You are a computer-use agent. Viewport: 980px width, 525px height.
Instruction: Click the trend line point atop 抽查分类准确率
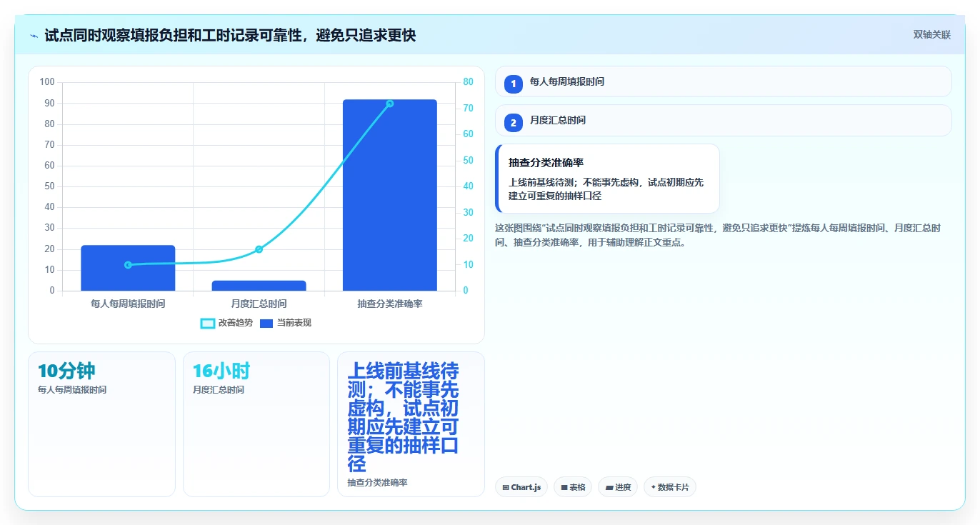[390, 104]
